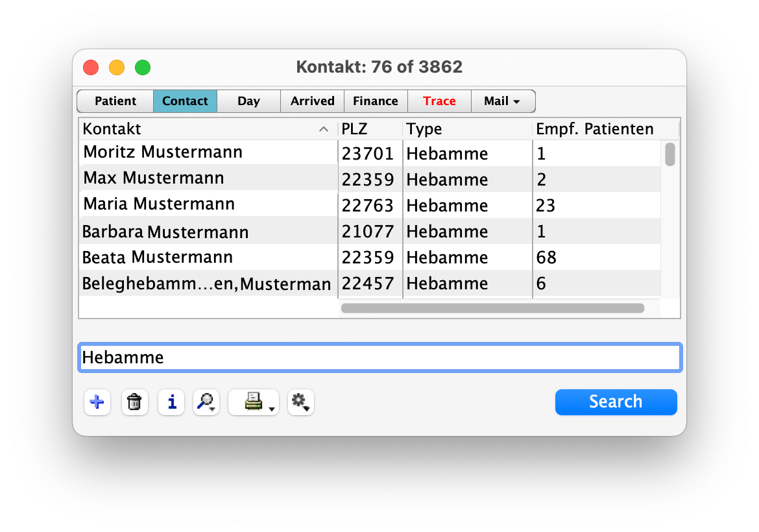
Task: Click the printer icon
Action: (254, 402)
